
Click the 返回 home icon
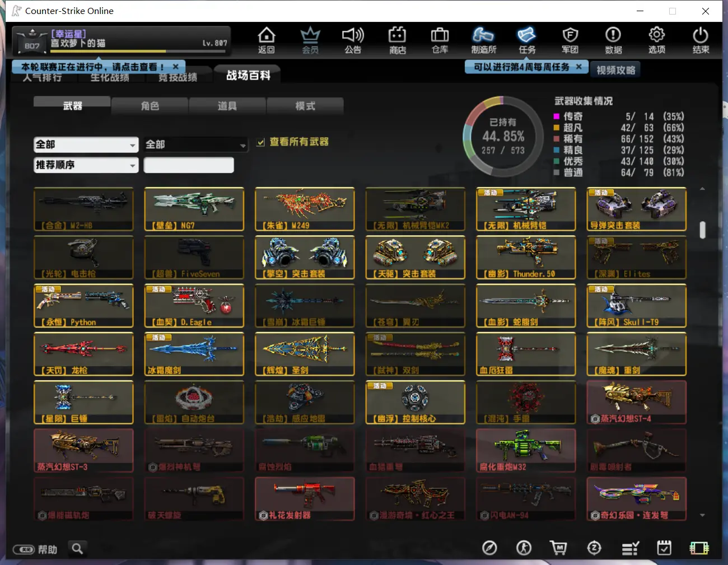tap(267, 40)
